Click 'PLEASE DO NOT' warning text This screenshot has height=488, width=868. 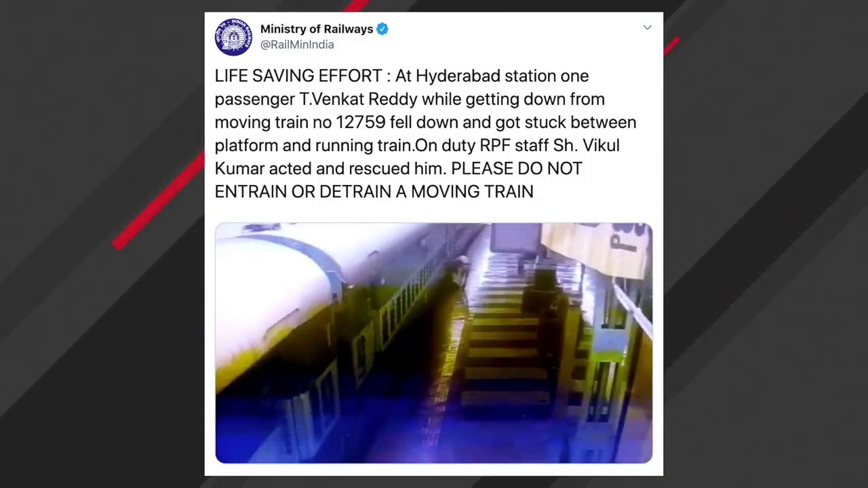[517, 169]
